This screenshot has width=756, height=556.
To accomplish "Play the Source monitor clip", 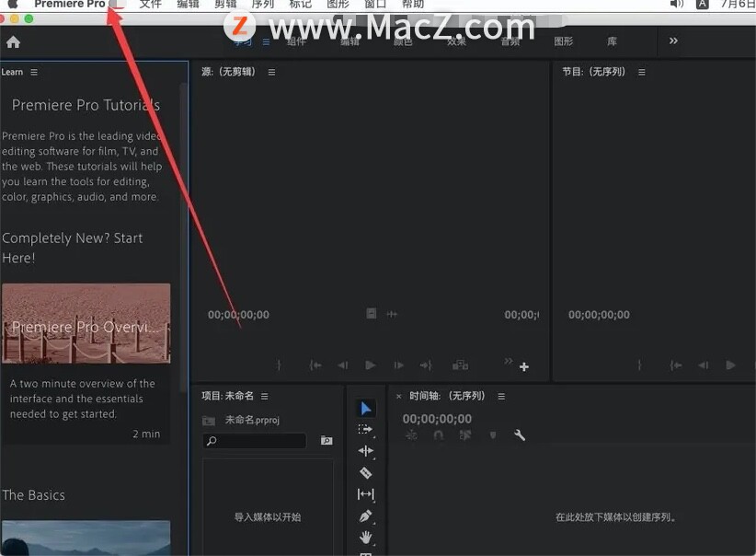I will pos(371,365).
